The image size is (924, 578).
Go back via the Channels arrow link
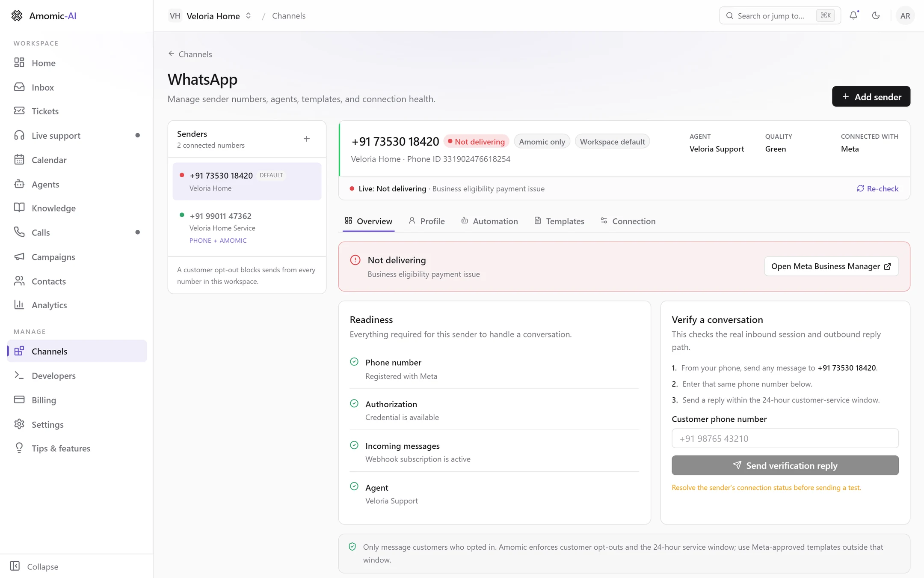pyautogui.click(x=190, y=54)
